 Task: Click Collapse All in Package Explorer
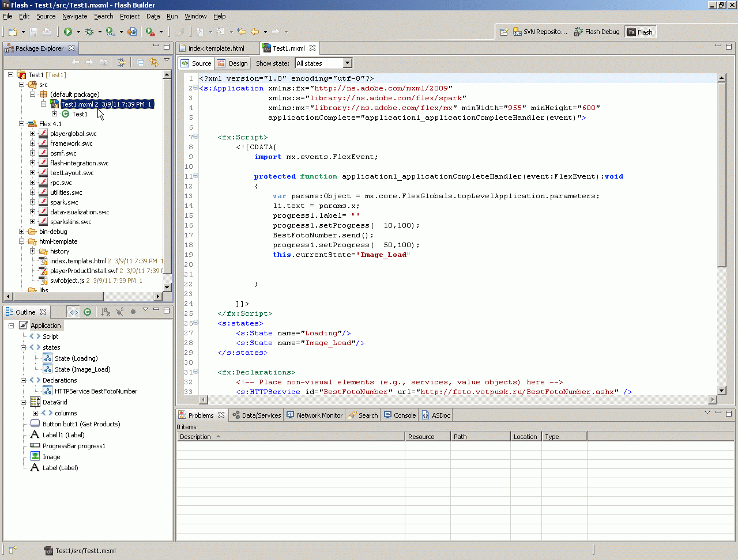click(140, 62)
